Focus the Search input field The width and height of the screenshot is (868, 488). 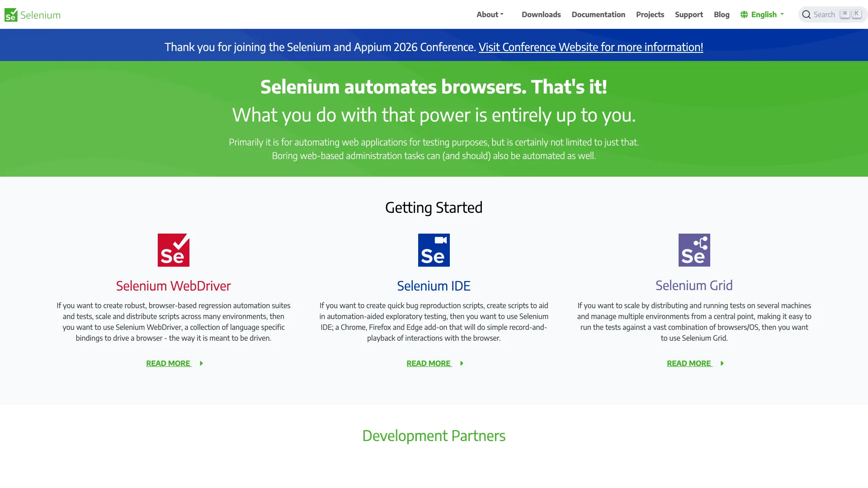click(832, 14)
